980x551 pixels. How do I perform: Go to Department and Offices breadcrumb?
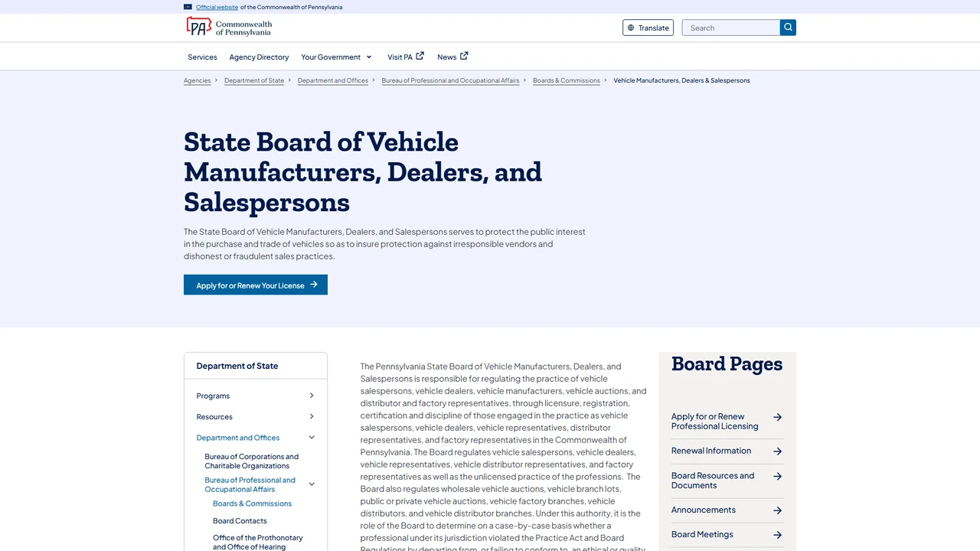click(x=333, y=80)
